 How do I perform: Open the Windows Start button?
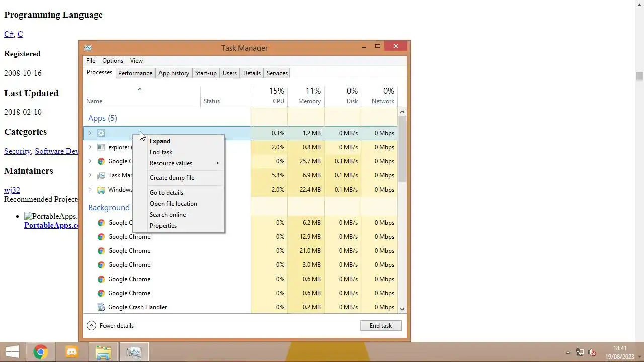click(13, 352)
